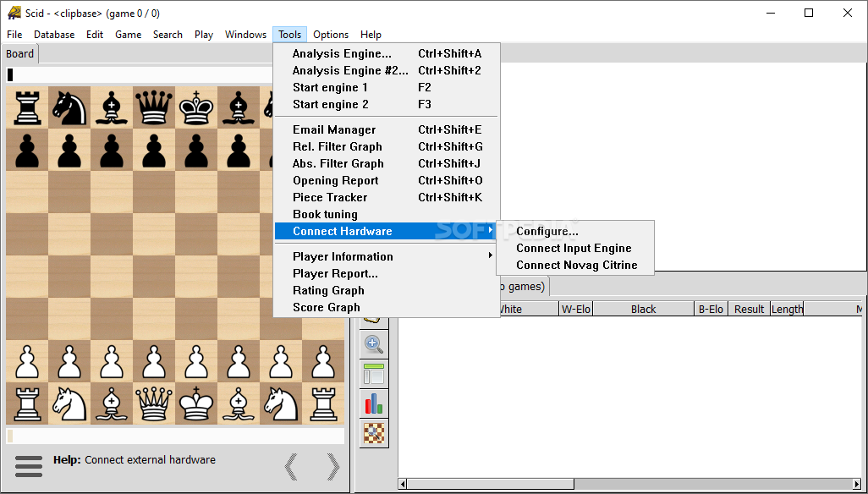Image resolution: width=868 pixels, height=494 pixels.
Task: Click the scrollbar right arrow in the game list
Action: tap(858, 484)
